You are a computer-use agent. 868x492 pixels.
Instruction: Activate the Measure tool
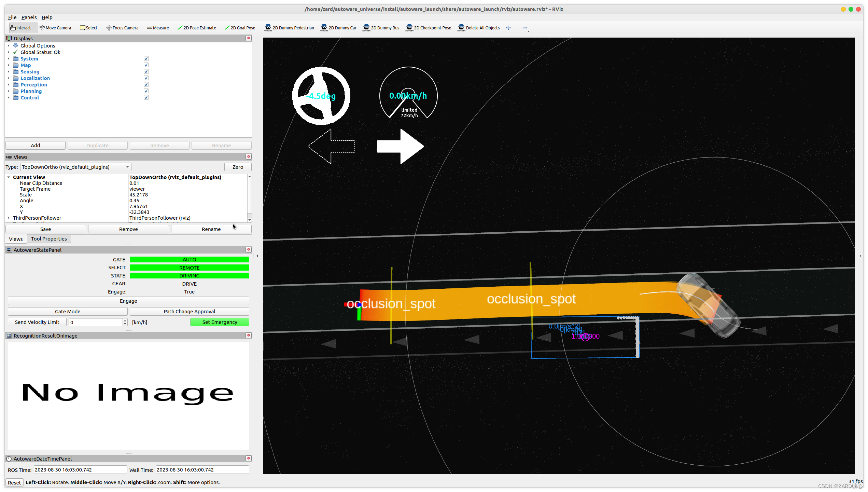point(158,28)
